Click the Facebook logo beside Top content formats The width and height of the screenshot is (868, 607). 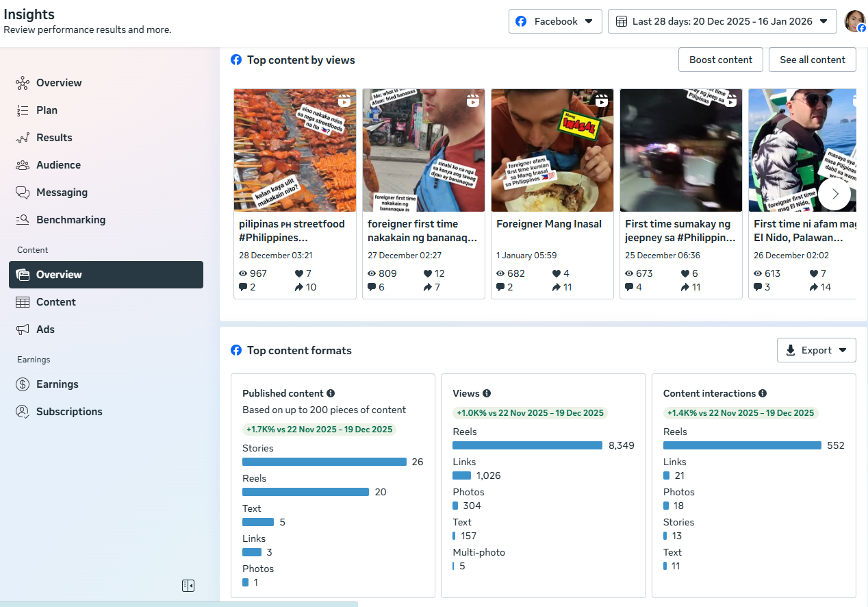coord(236,350)
